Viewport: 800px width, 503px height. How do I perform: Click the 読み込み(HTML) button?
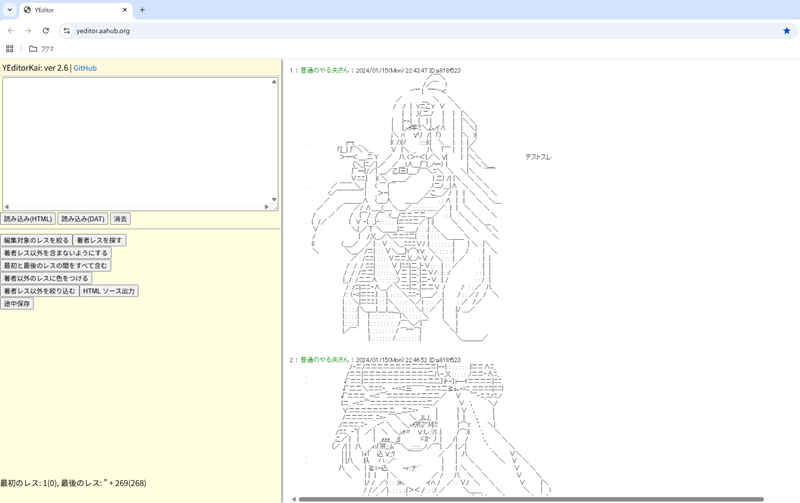pos(28,219)
